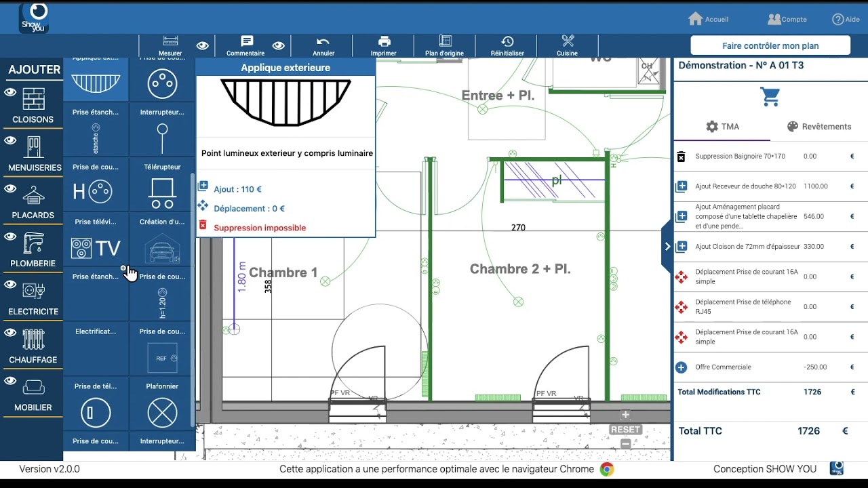The height and width of the screenshot is (488, 868).
Task: Open the Aide help
Action: [846, 19]
